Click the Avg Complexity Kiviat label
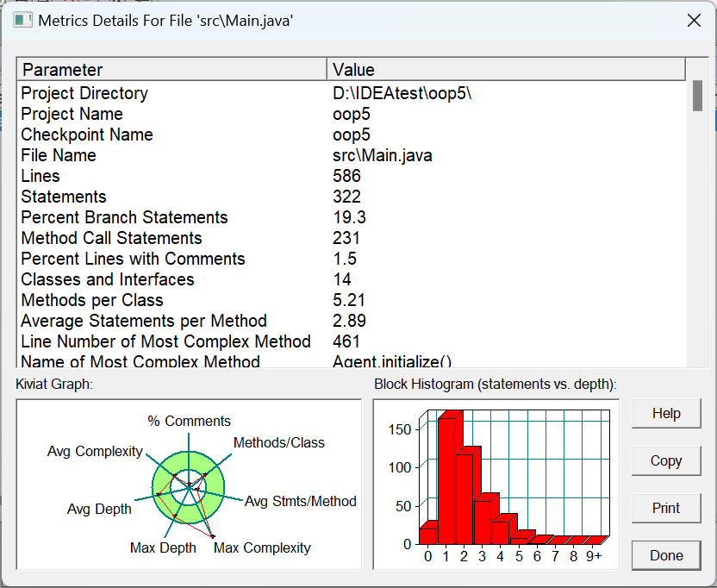Screen dimensions: 717x588 (x=95, y=451)
